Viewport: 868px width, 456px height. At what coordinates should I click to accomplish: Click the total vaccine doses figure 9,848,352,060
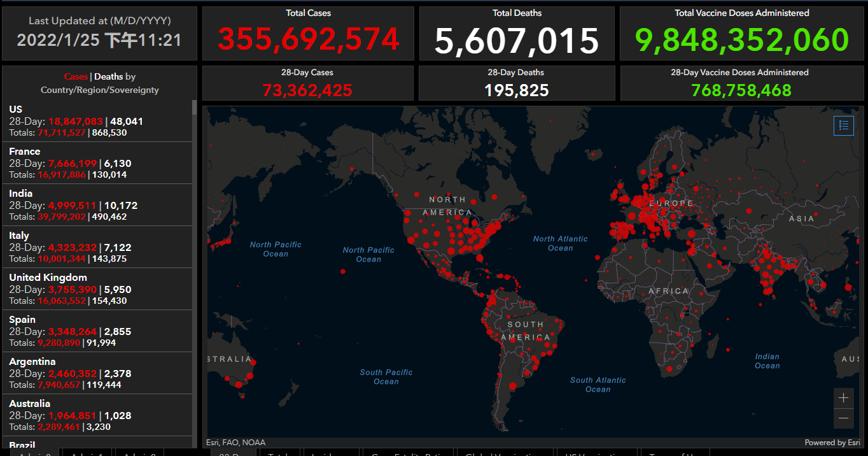click(x=742, y=40)
